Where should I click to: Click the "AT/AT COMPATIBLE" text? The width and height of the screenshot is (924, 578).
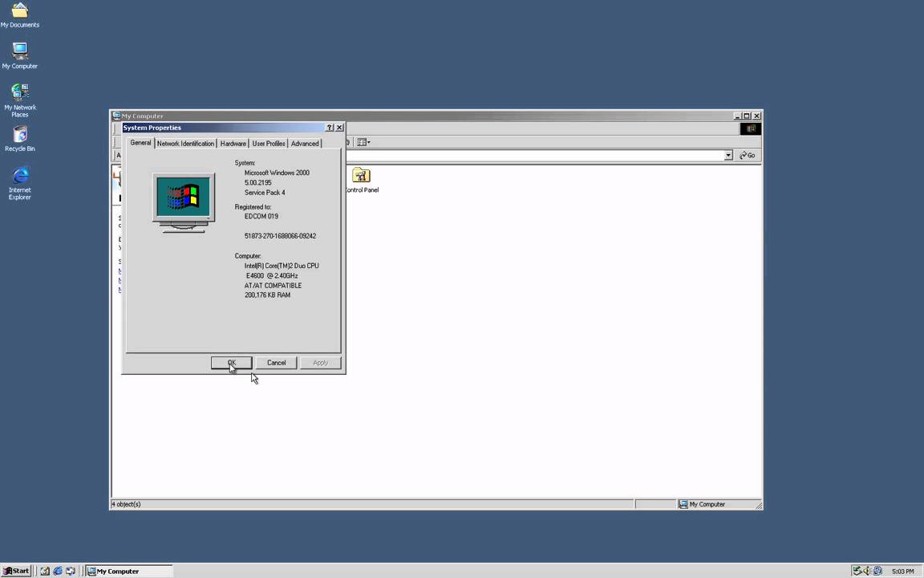273,286
